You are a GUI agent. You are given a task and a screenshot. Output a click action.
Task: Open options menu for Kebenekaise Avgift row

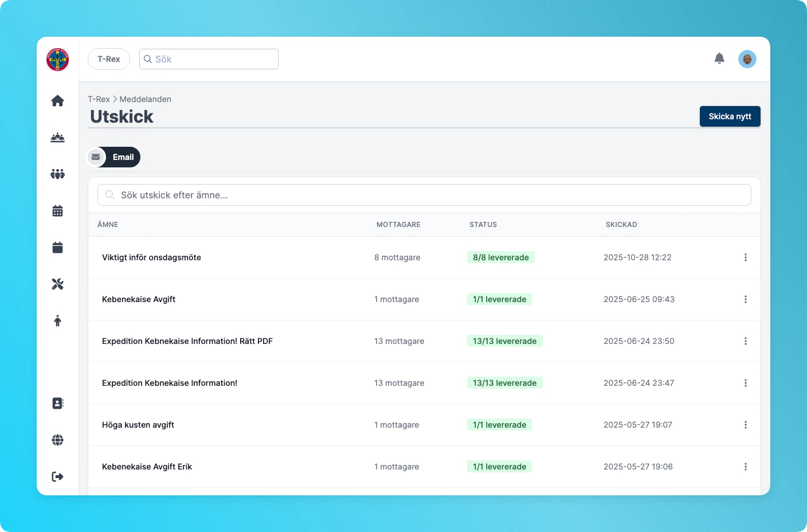[746, 299]
